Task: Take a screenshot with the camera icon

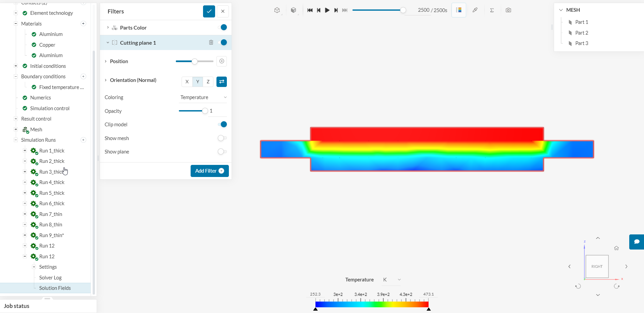Action: pos(508,10)
